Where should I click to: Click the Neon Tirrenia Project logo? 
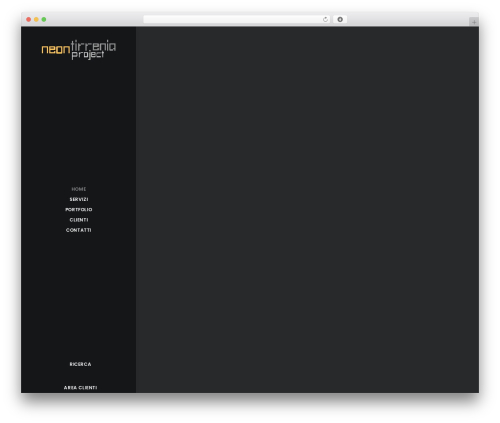click(x=79, y=50)
